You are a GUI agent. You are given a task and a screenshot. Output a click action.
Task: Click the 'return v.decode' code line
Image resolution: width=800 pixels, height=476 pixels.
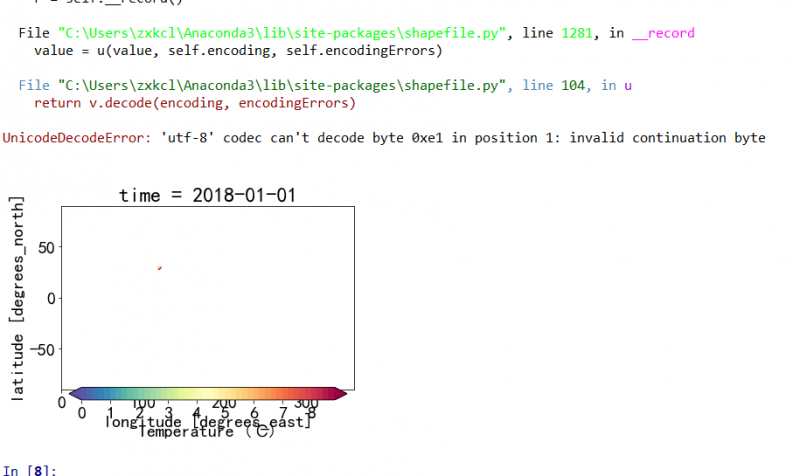coord(195,102)
